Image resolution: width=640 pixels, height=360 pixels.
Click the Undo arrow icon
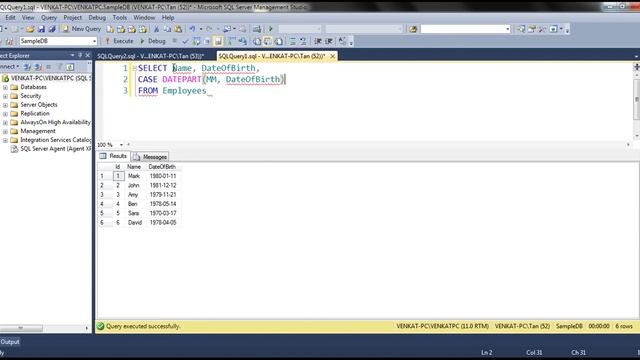(x=192, y=29)
